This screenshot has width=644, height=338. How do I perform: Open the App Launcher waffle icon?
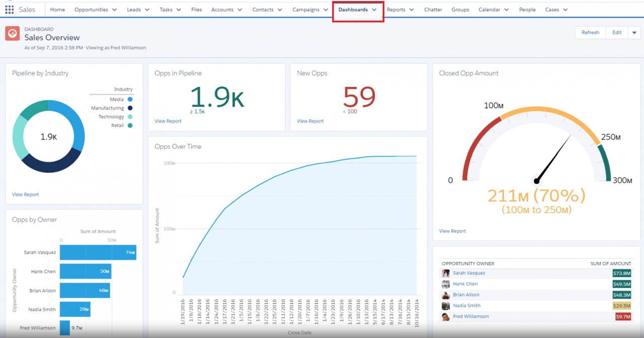tap(9, 9)
